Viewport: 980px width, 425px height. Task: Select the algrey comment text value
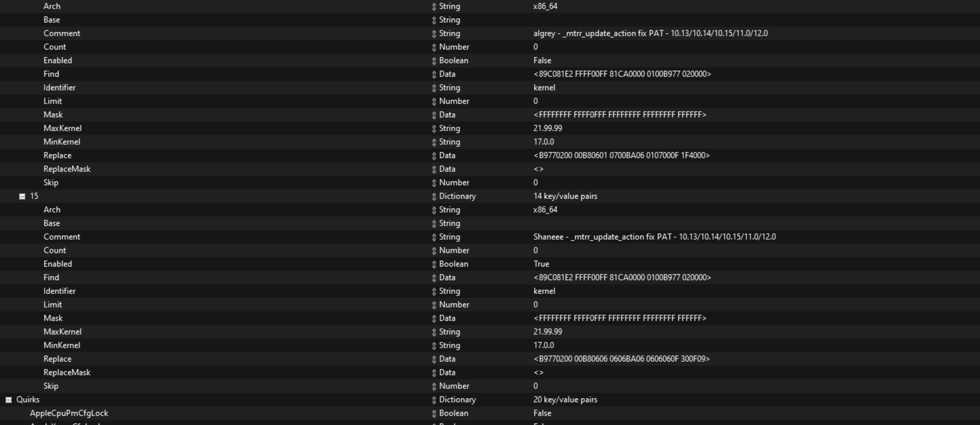coord(650,33)
